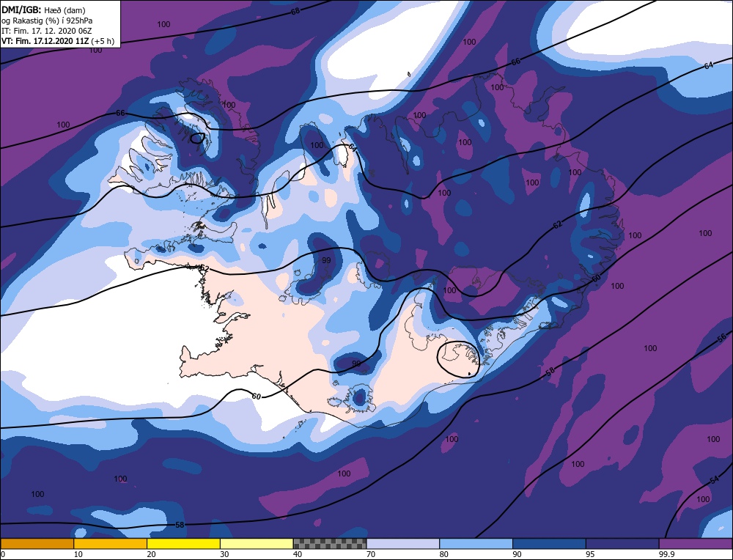Screen dimensions: 733x560
Task: Choose the dark navy 95–99.9 legend swatch
Action: 622,544
